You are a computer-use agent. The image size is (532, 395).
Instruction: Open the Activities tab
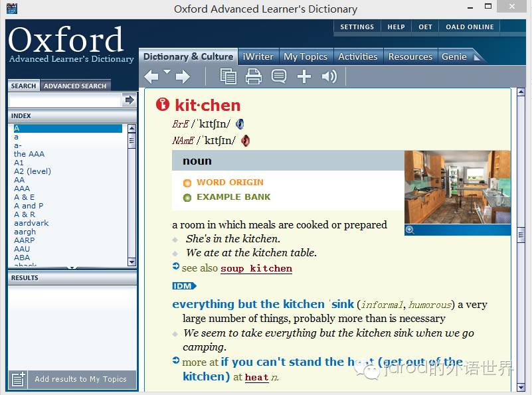coord(358,56)
